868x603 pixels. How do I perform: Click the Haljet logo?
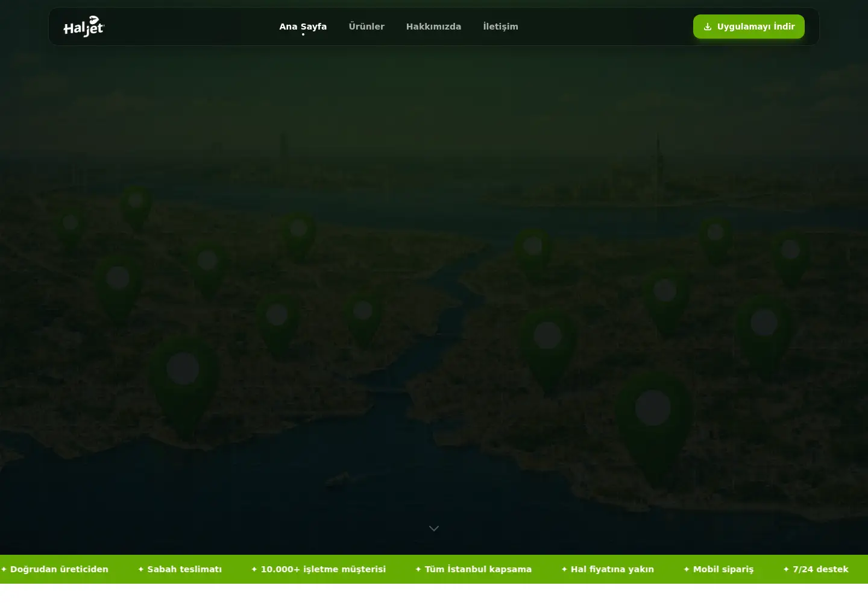(x=84, y=27)
